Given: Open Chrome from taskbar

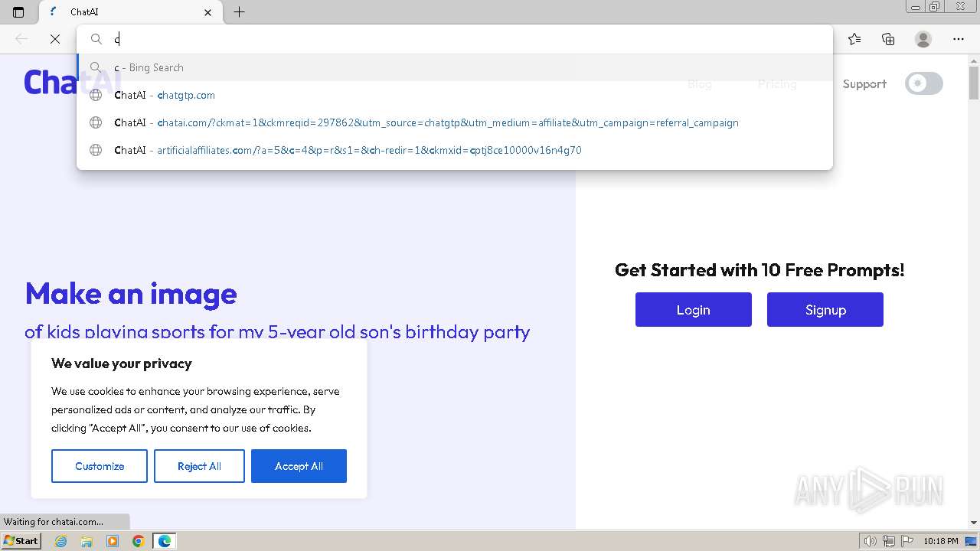Looking at the screenshot, I should click(x=139, y=541).
